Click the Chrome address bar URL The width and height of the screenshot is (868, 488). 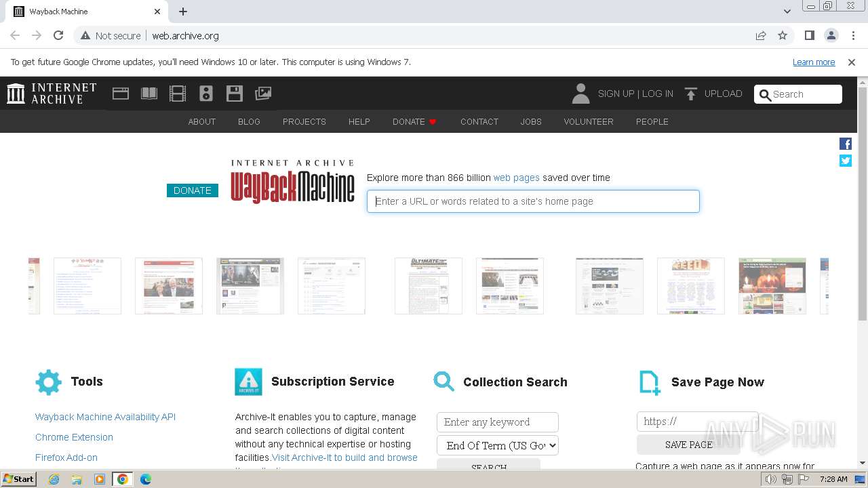point(185,35)
